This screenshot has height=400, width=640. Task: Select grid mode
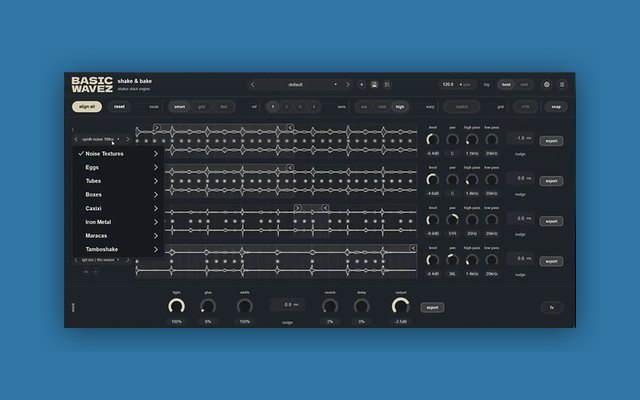tap(202, 107)
